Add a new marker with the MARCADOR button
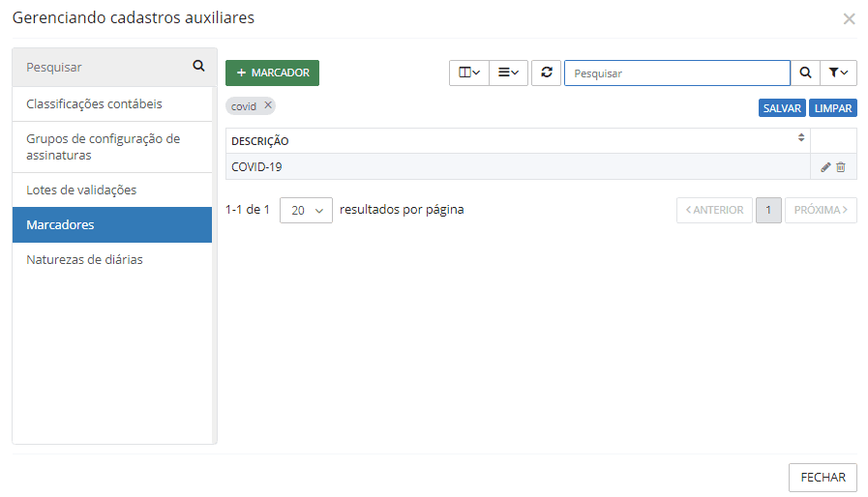 [x=272, y=73]
